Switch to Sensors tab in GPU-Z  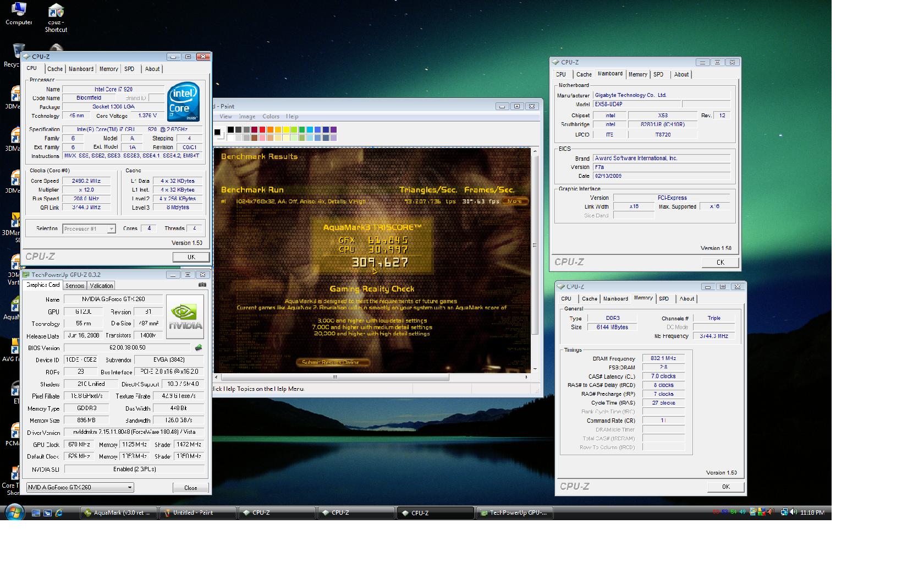pos(75,286)
